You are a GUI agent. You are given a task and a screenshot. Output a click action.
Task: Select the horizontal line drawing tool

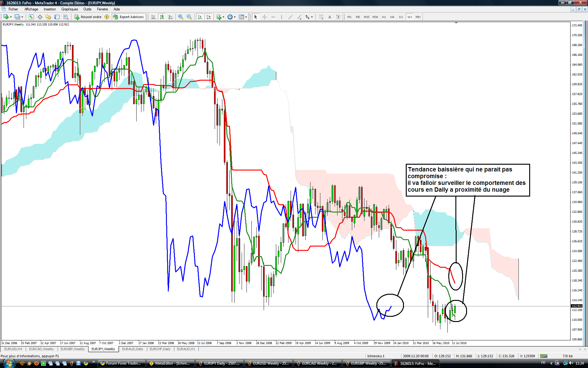tap(273, 17)
